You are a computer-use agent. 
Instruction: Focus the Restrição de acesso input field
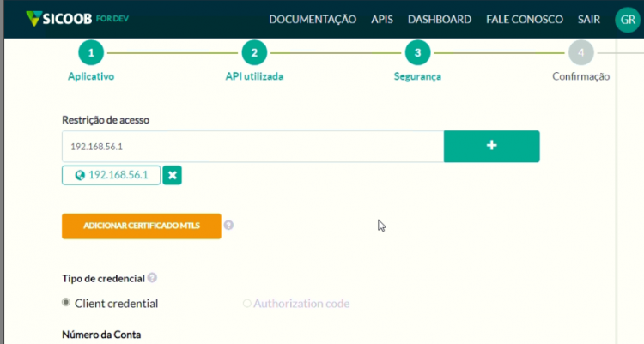253,147
